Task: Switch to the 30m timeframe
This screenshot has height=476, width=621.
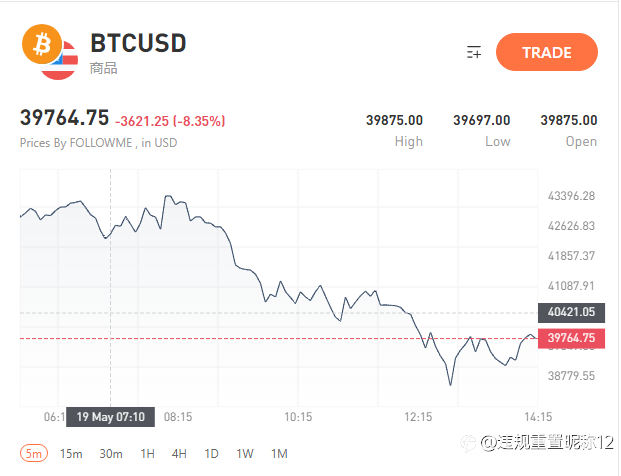Action: (111, 454)
